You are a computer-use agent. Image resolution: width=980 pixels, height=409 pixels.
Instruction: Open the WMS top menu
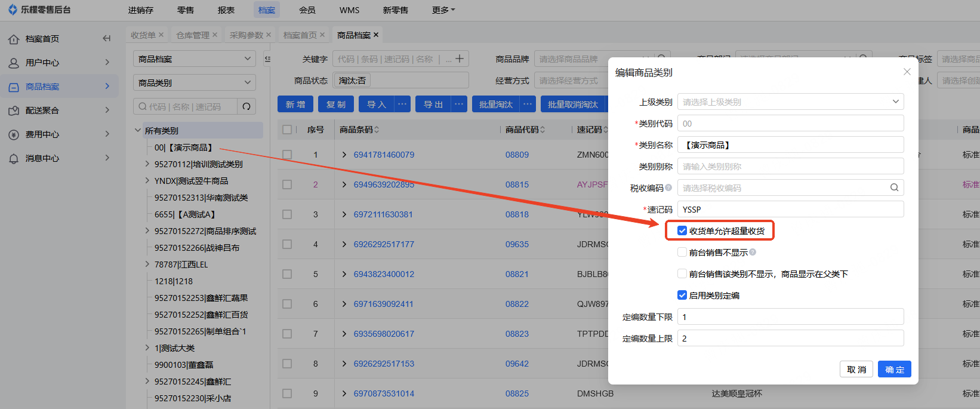tap(350, 10)
